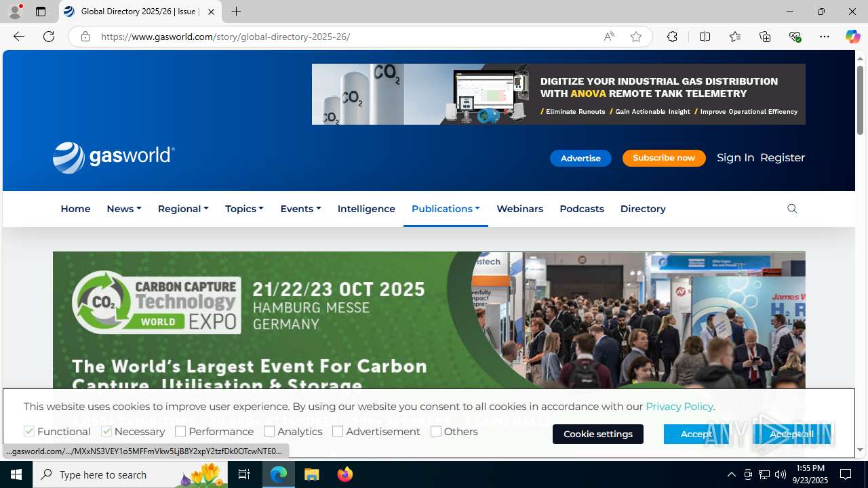Click the Read aloud icon
Screen dimensions: 868x488
tap(609, 37)
